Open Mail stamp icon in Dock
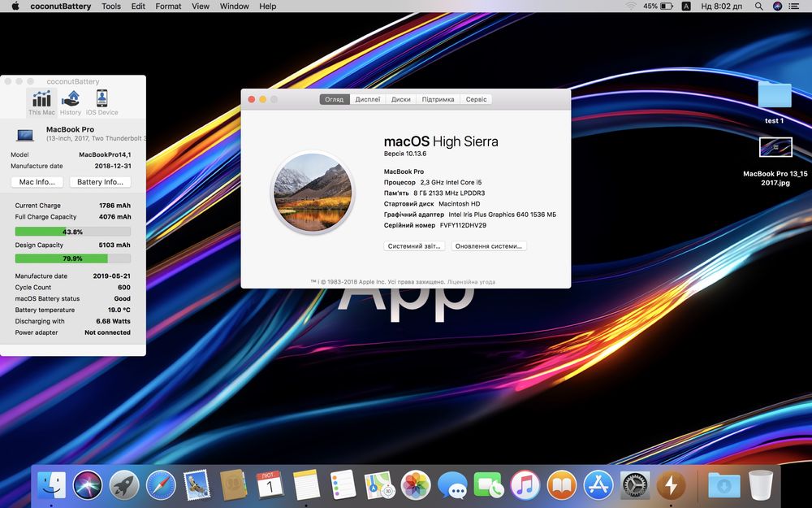This screenshot has height=508, width=812. coord(197,486)
